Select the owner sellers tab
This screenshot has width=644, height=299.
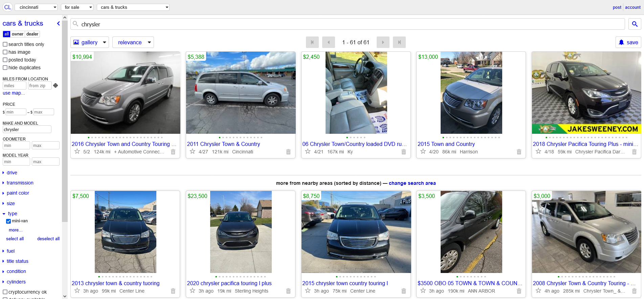[x=18, y=34]
